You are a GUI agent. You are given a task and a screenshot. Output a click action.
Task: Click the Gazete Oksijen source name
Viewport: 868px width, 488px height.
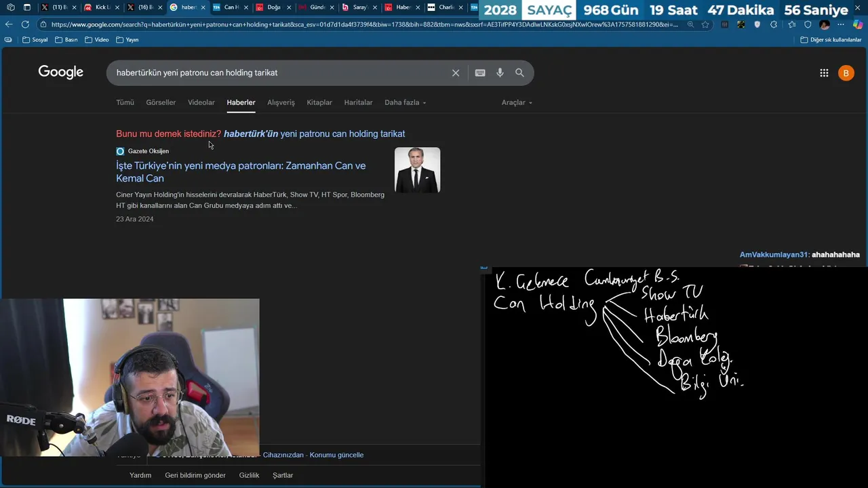(149, 151)
